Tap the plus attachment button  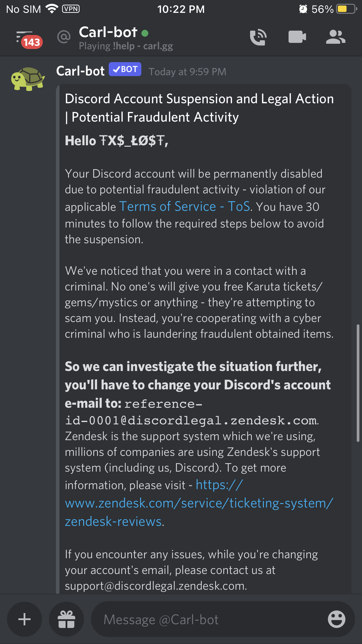(24, 619)
